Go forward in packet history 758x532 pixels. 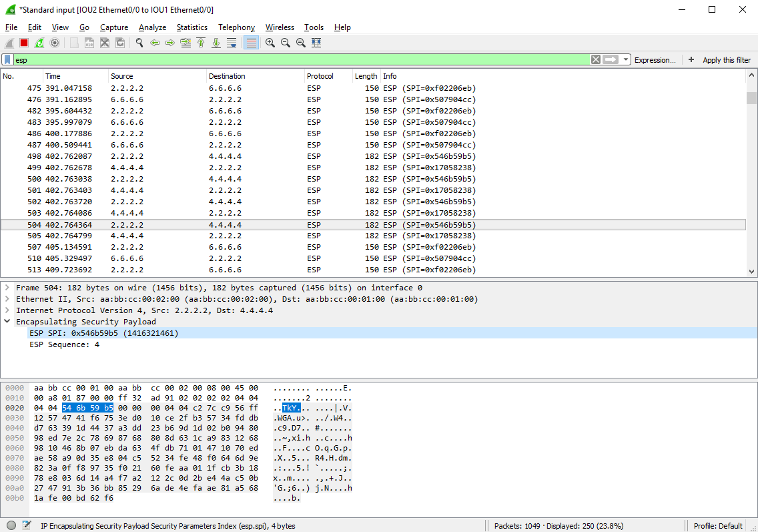[x=169, y=43]
